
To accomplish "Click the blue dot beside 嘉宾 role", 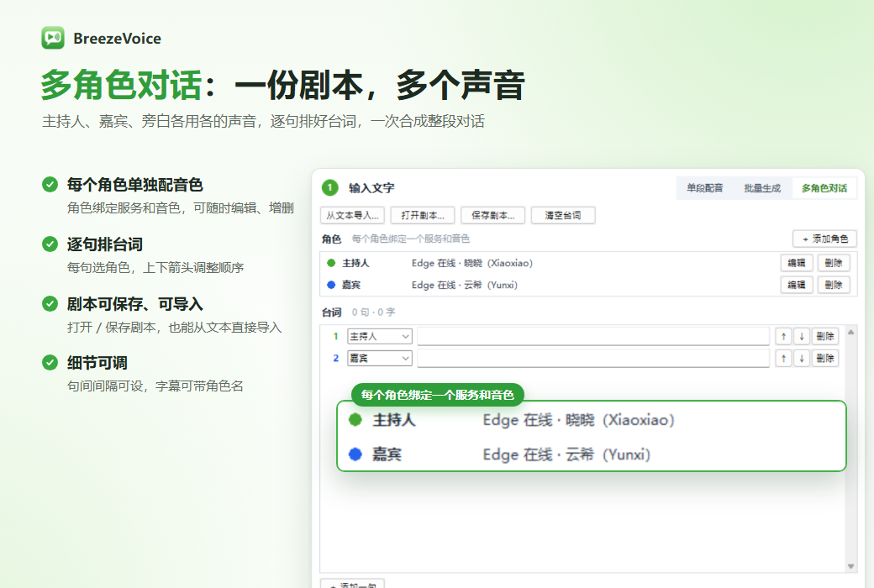I will pyautogui.click(x=331, y=285).
